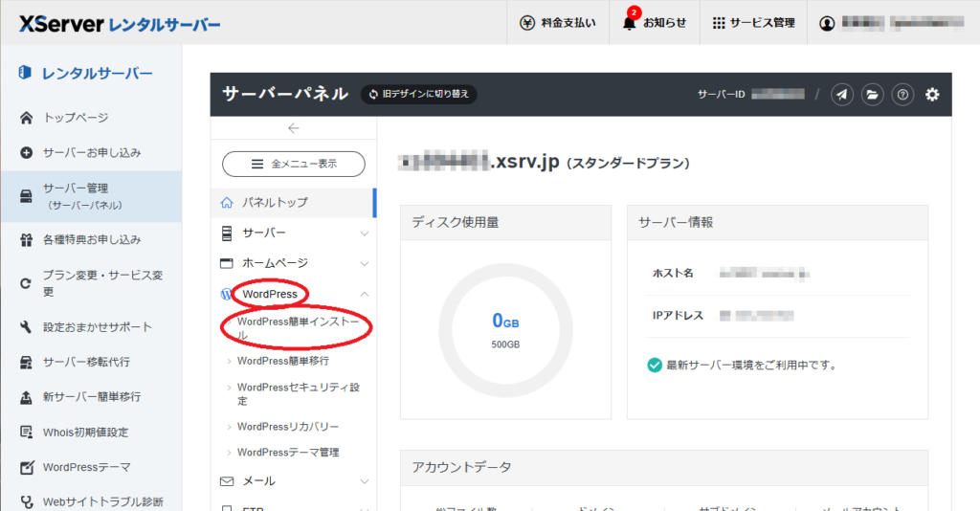Open WordPress簡単インストール
980x511 pixels.
[299, 328]
